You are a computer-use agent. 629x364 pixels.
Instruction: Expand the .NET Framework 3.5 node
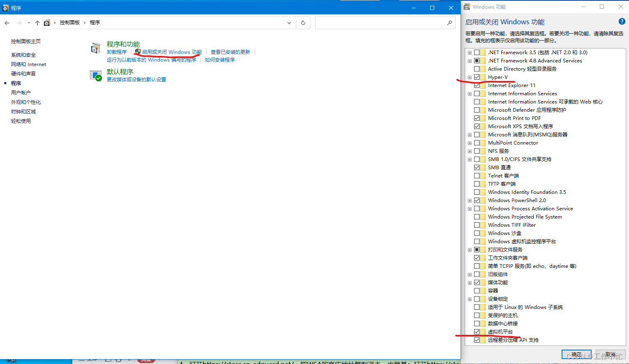(470, 53)
